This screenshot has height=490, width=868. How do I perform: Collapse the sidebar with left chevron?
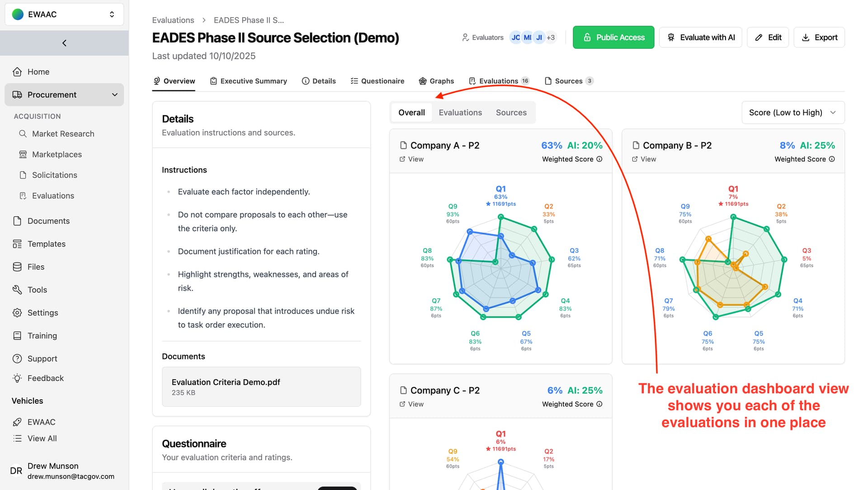(64, 43)
